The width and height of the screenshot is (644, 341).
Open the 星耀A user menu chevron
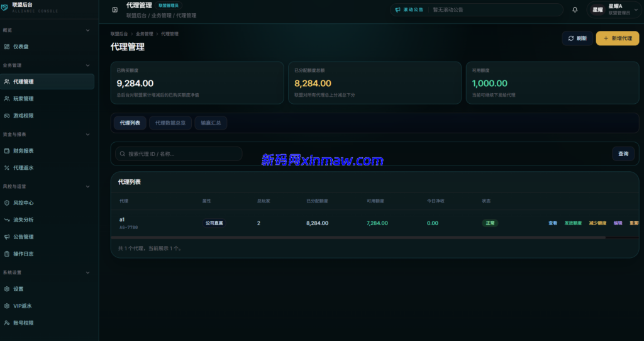click(x=636, y=10)
